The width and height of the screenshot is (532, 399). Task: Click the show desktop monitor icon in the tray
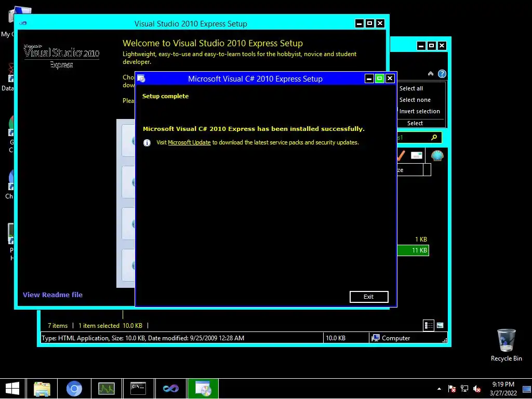click(527, 389)
